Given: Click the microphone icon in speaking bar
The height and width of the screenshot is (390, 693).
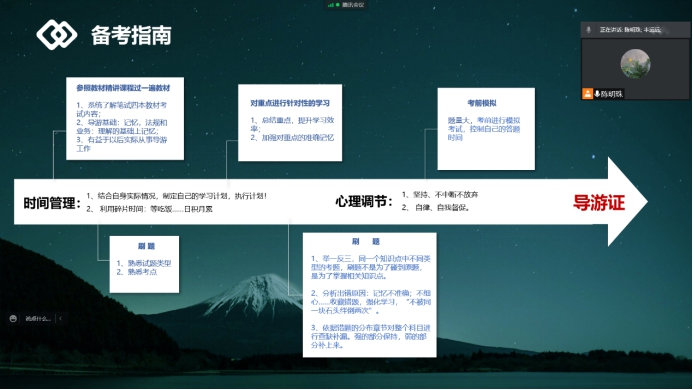Looking at the screenshot, I should (x=588, y=30).
